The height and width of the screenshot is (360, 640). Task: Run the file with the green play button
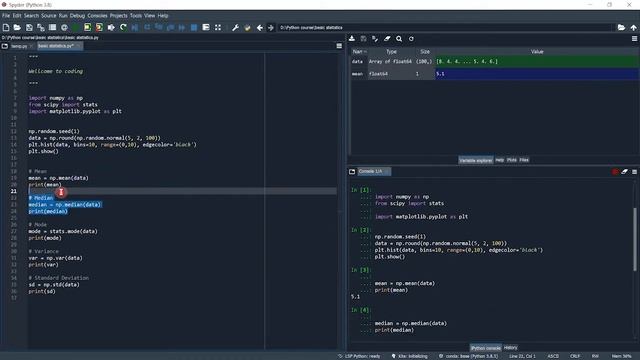click(x=76, y=27)
